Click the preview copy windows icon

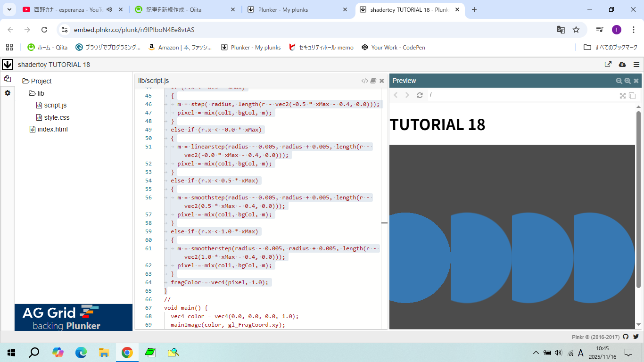632,95
